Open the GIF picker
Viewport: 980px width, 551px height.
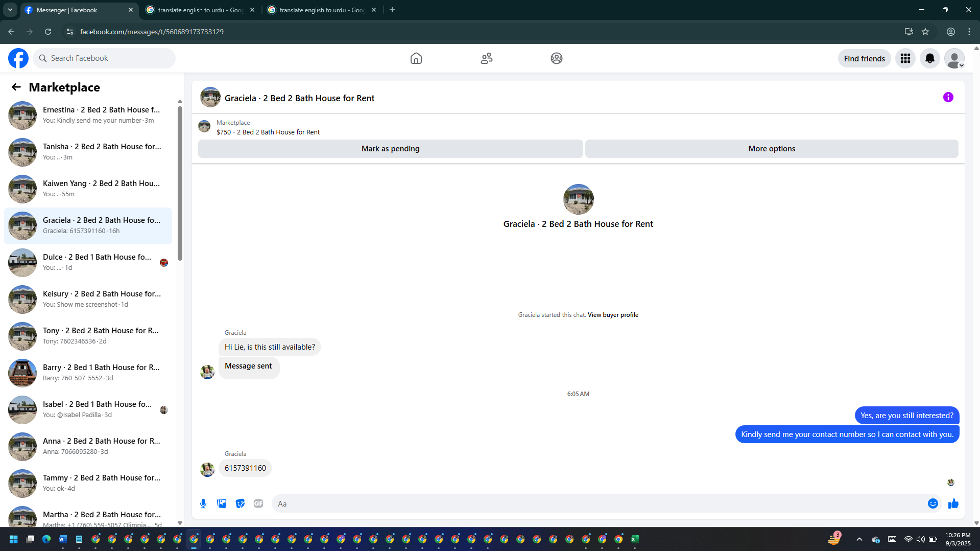[x=258, y=504]
